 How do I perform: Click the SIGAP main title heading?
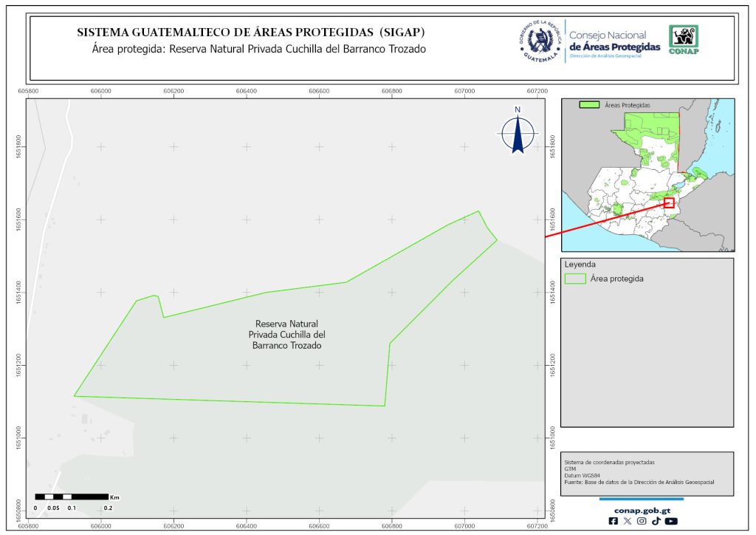point(251,33)
